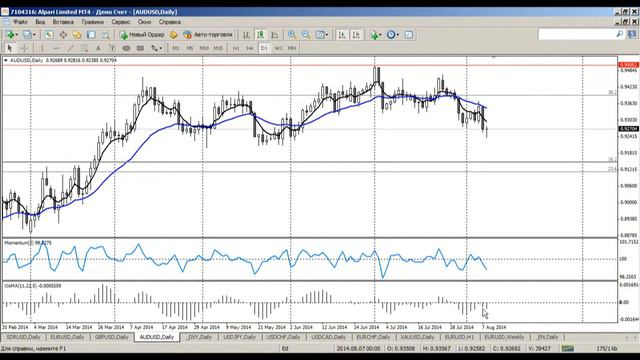Viewport: 640px width, 360px height.
Task: Switch to EURUSD,Daily chart tab
Action: tap(67, 337)
